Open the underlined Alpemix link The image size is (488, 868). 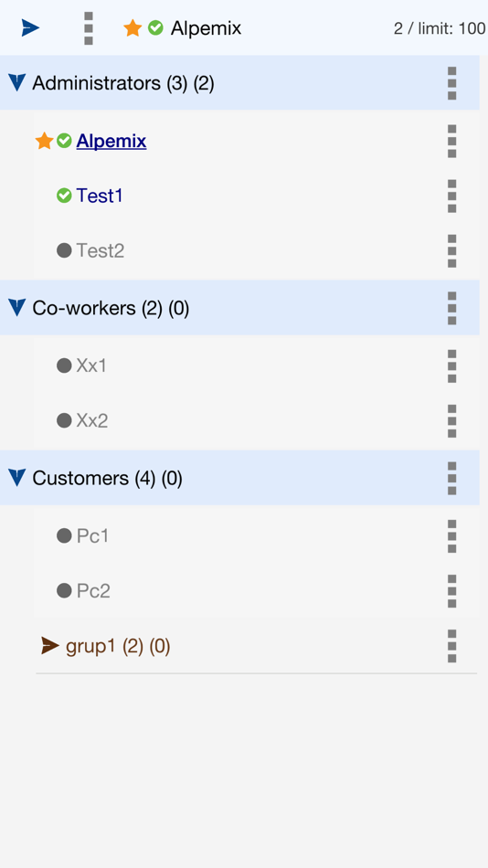click(x=111, y=141)
